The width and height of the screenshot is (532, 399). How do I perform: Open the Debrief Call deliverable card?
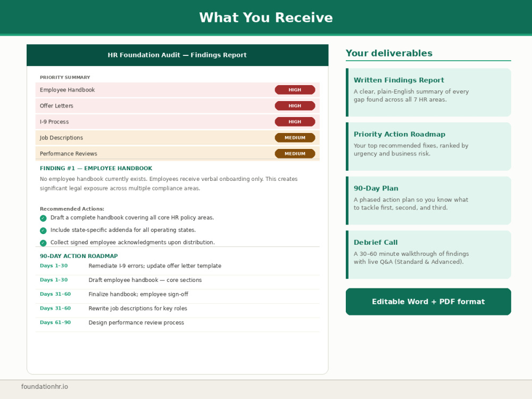pyautogui.click(x=428, y=254)
